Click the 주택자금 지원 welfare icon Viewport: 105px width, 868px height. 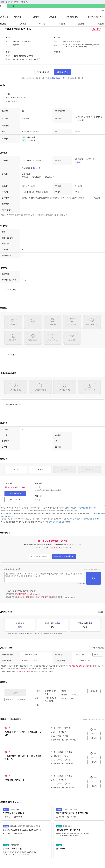click(13, 336)
